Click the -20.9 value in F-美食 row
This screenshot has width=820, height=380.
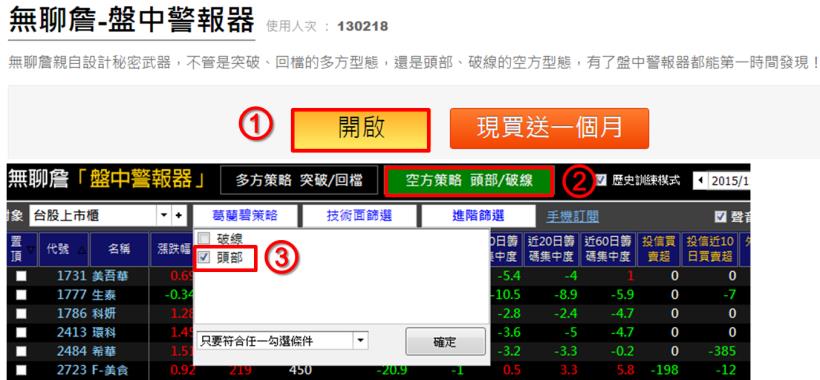392,370
